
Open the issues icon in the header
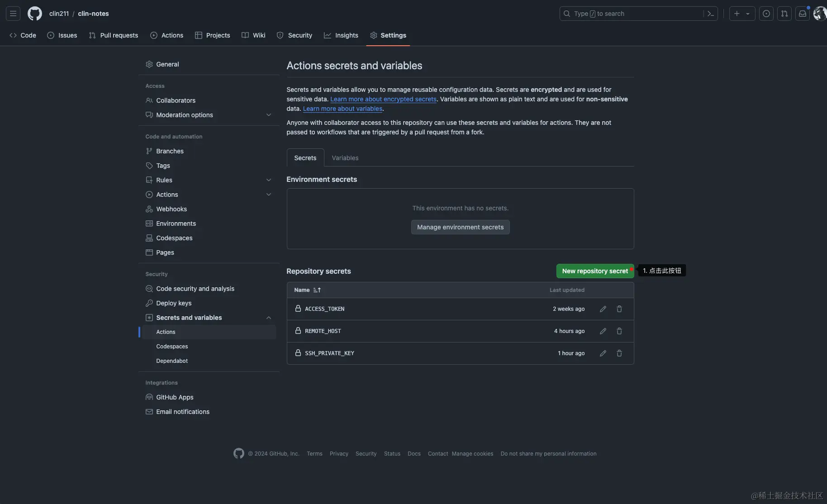pyautogui.click(x=766, y=14)
